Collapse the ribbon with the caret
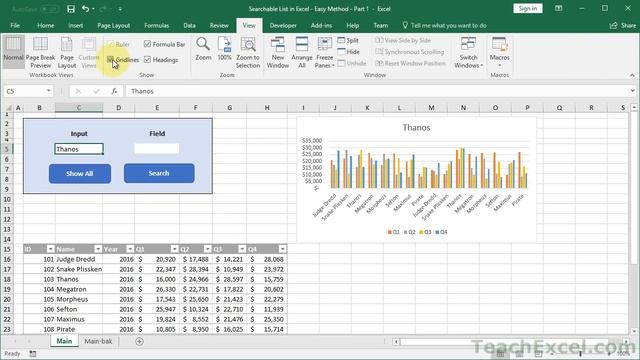The height and width of the screenshot is (360, 640). point(632,75)
